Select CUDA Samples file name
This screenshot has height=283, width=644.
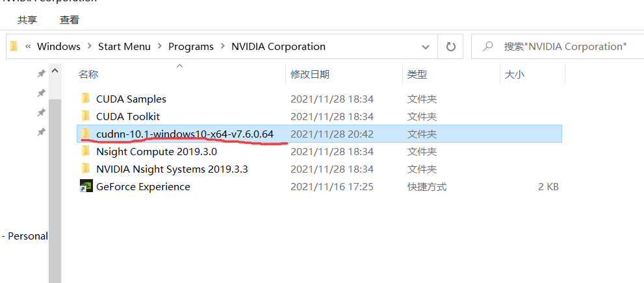click(x=131, y=99)
